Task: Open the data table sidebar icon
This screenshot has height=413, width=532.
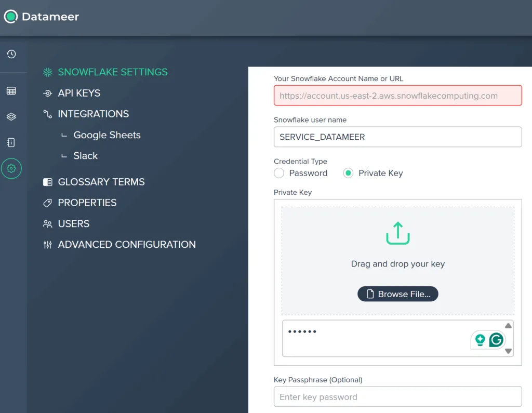Action: [11, 91]
